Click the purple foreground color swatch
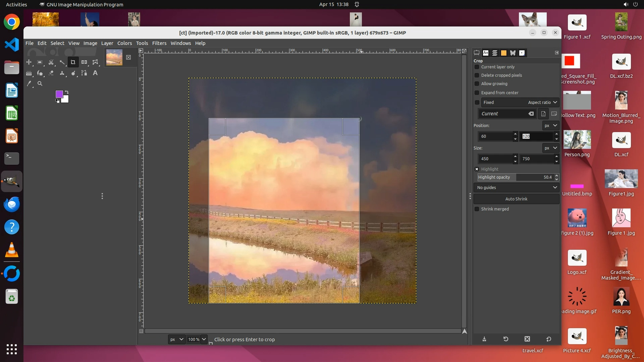Image resolution: width=644 pixels, height=362 pixels. pyautogui.click(x=59, y=94)
